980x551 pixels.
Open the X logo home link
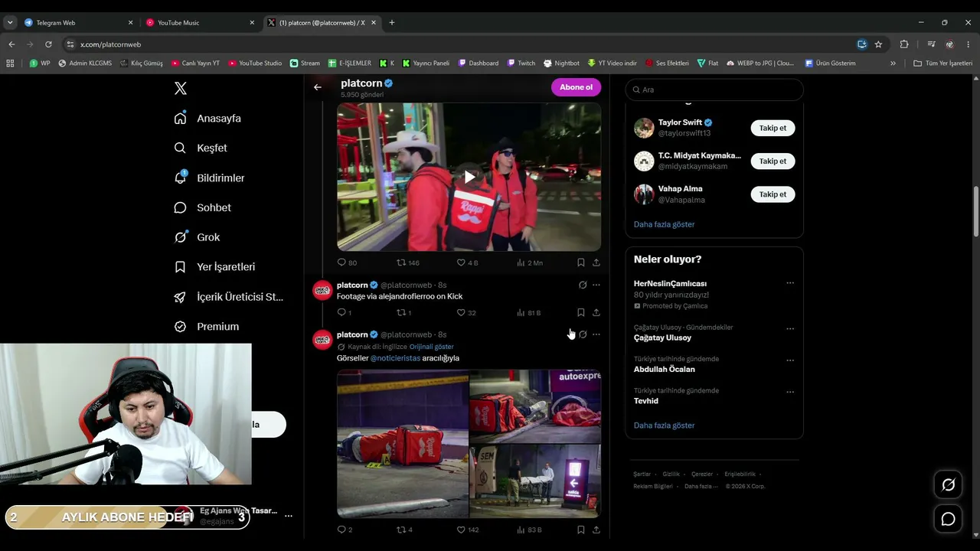click(x=181, y=88)
